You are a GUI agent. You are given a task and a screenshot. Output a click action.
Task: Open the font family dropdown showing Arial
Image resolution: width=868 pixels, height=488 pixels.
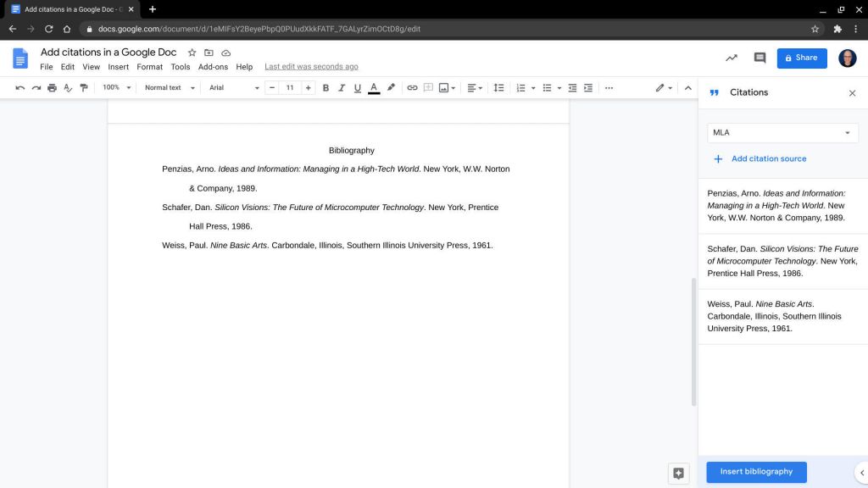(x=233, y=87)
